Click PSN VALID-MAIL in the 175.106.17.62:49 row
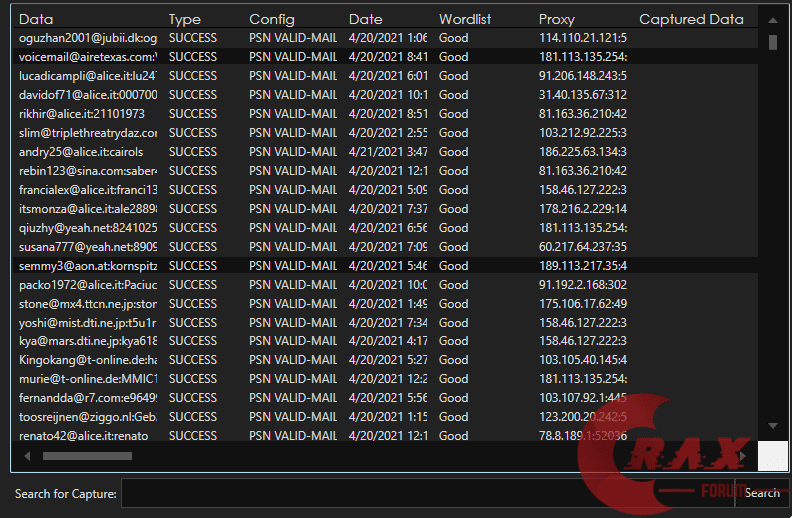The height and width of the screenshot is (518, 792). (x=293, y=304)
